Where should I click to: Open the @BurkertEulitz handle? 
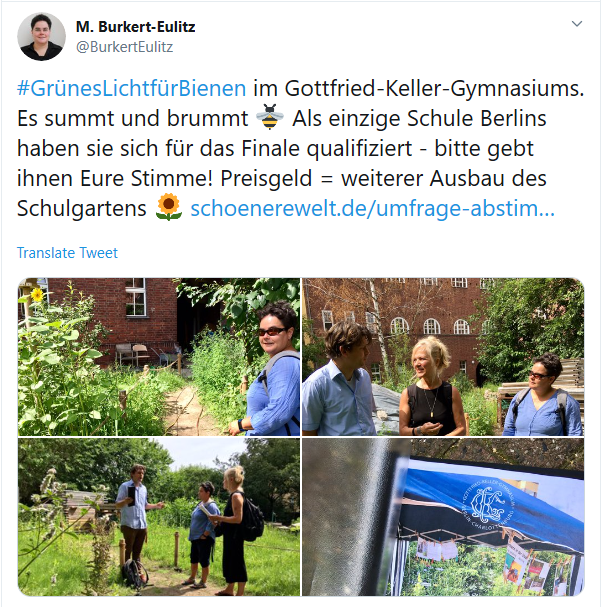[124, 47]
